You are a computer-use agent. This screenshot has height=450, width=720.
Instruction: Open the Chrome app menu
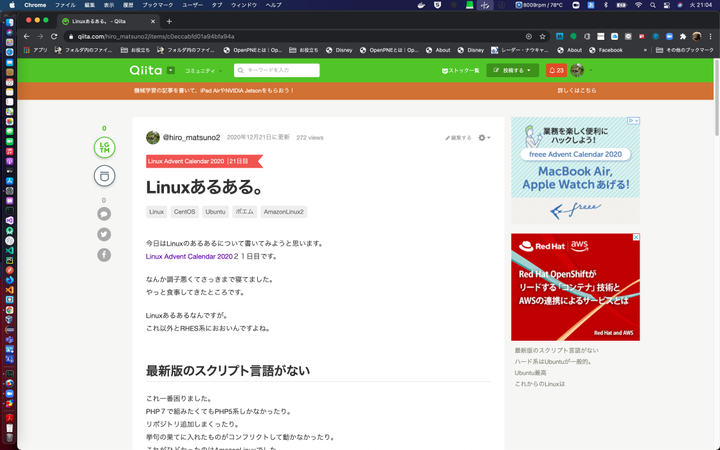pos(35,5)
